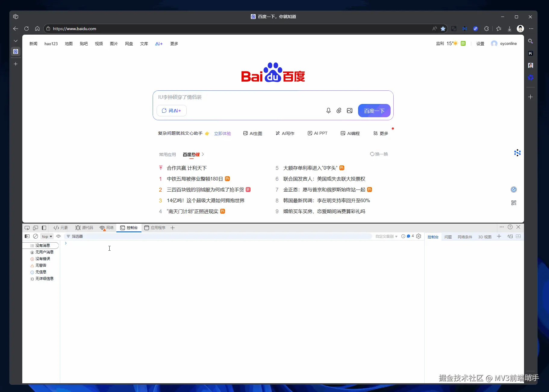Open the 新闻 link
This screenshot has width=549, height=392.
[33, 44]
